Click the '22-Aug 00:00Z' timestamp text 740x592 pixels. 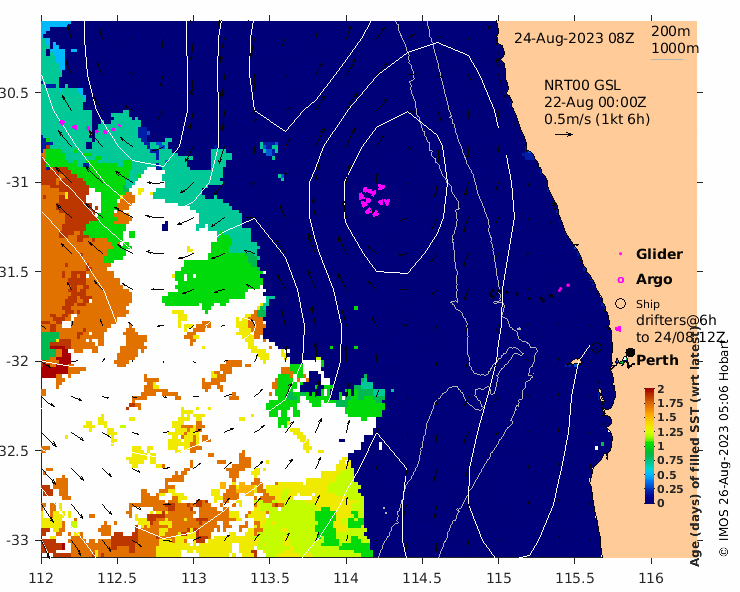595,102
